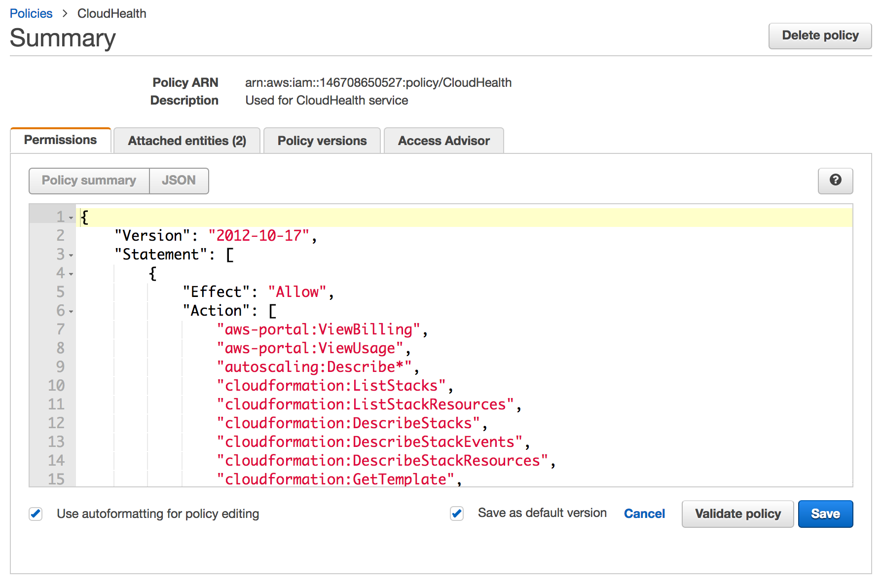Viewport: 882px width, 588px height.
Task: Open the Attached entities (2) tab
Action: point(187,141)
